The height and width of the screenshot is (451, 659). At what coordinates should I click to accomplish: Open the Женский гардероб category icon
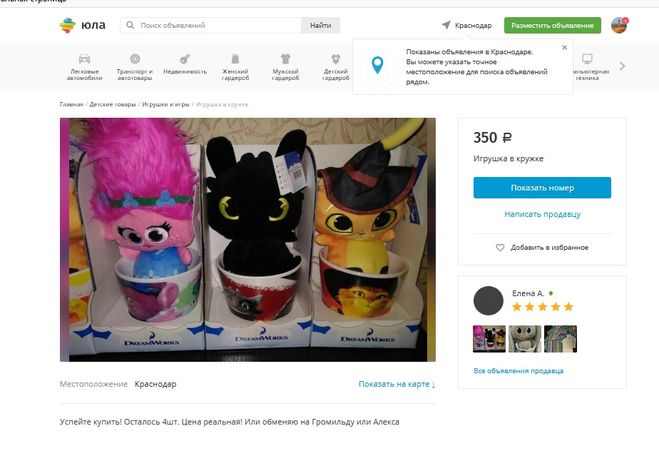pyautogui.click(x=235, y=59)
